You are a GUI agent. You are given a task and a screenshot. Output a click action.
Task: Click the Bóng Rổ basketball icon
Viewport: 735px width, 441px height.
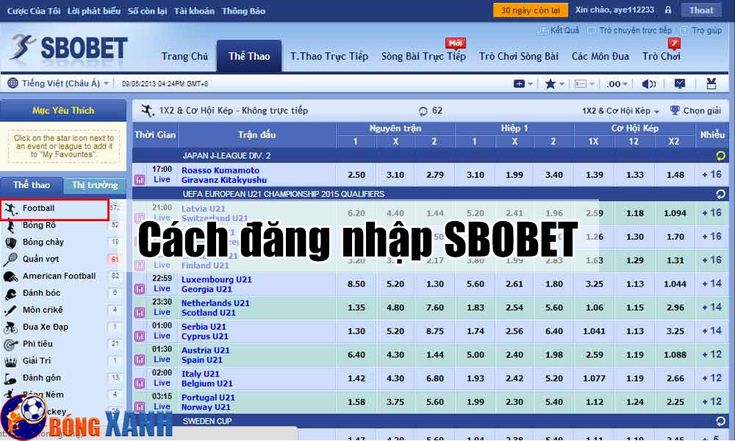click(11, 226)
